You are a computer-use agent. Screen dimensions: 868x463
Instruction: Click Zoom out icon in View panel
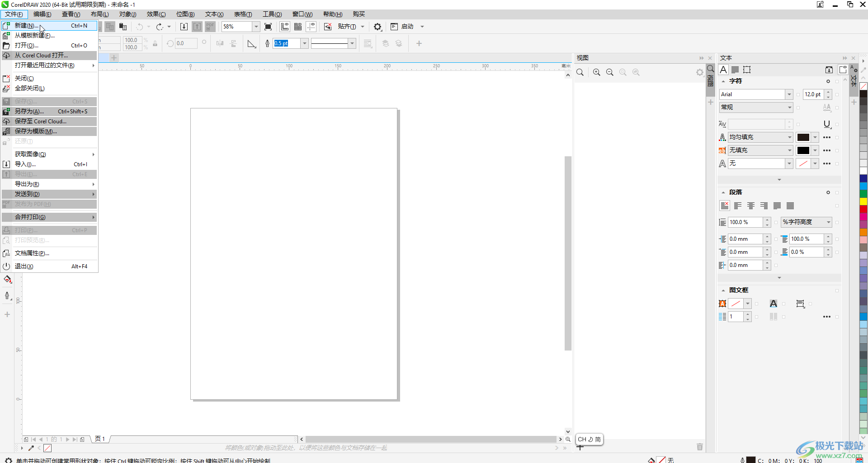(610, 72)
